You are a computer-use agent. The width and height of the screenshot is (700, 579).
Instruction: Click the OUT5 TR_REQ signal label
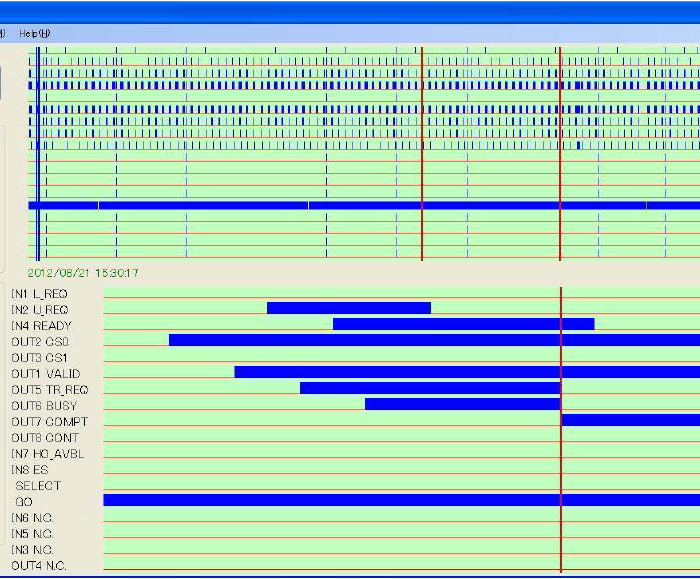(x=50, y=389)
